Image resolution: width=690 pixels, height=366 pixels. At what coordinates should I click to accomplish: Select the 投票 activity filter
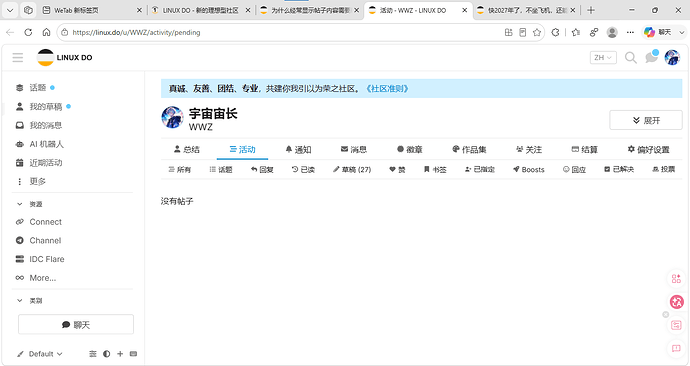point(664,169)
